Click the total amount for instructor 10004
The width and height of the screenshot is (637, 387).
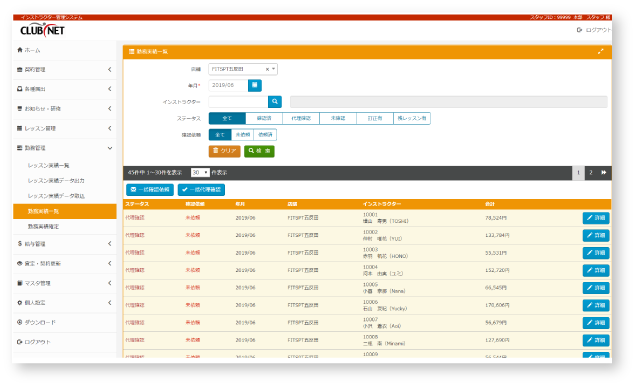497,270
